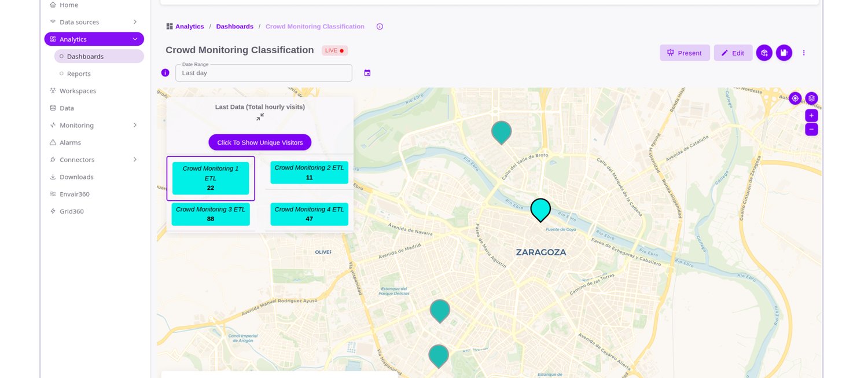Select the Crowd Monitoring 3 ETL card
The height and width of the screenshot is (378, 868).
(x=211, y=214)
